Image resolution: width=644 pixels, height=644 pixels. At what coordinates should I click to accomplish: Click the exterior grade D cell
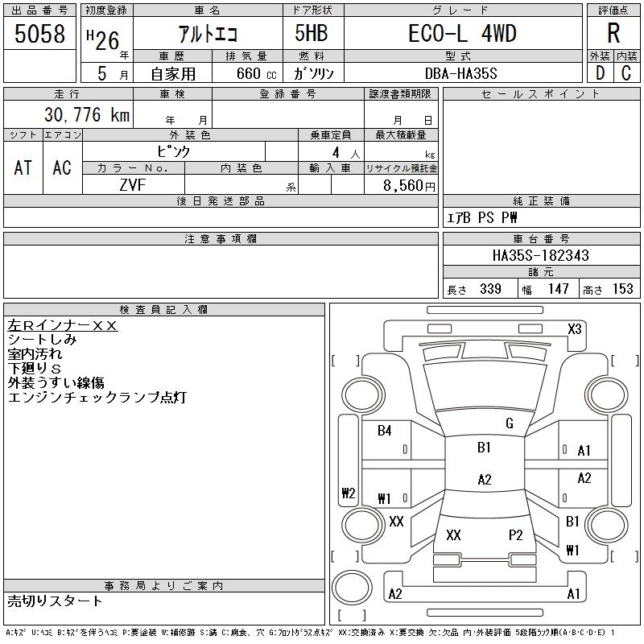tap(600, 72)
